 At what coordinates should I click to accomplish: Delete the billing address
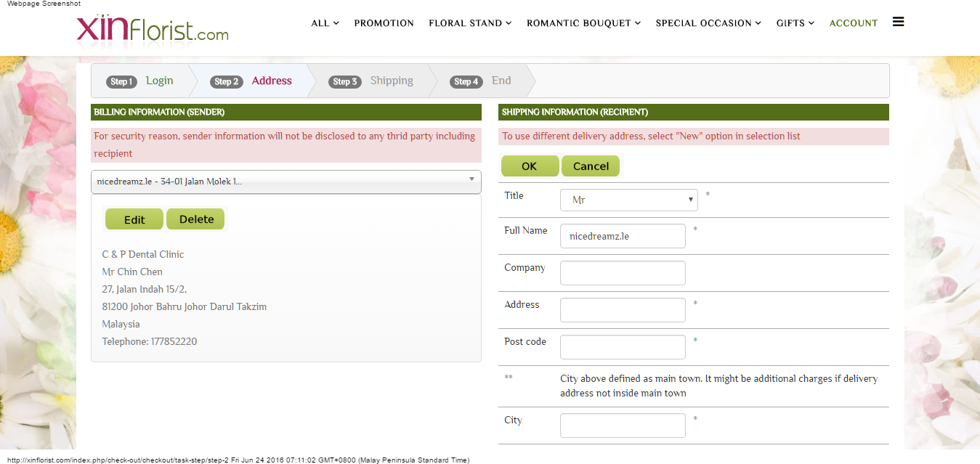click(196, 219)
